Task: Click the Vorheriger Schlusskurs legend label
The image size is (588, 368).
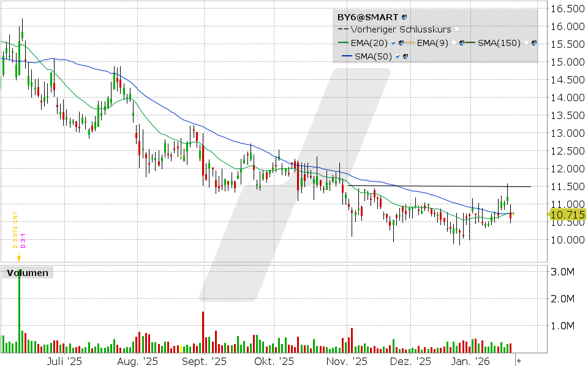Action: click(401, 29)
